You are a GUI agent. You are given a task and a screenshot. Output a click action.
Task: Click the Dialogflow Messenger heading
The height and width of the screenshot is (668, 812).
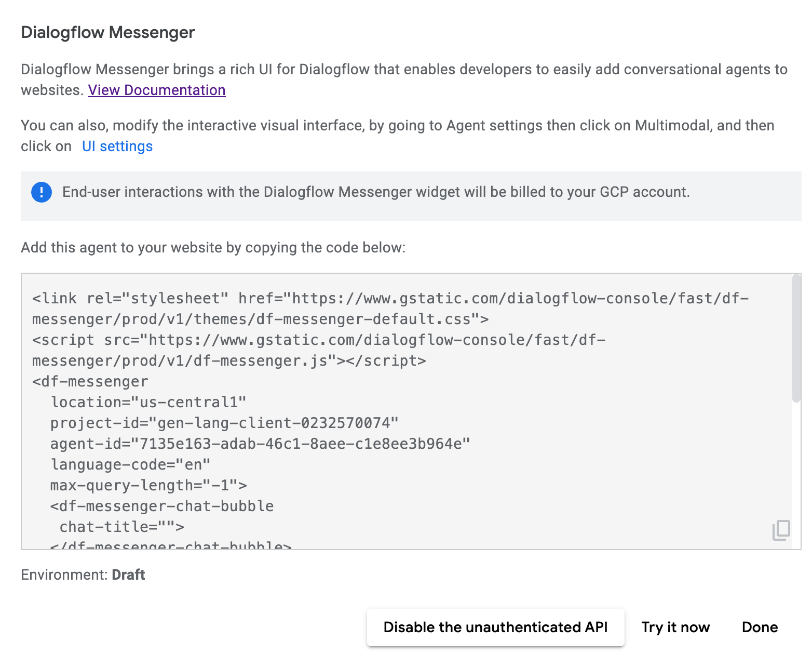[x=108, y=32]
